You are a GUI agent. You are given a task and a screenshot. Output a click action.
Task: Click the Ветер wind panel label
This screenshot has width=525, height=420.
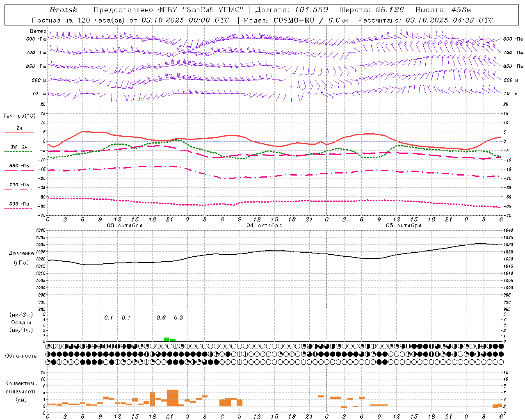[x=38, y=31]
